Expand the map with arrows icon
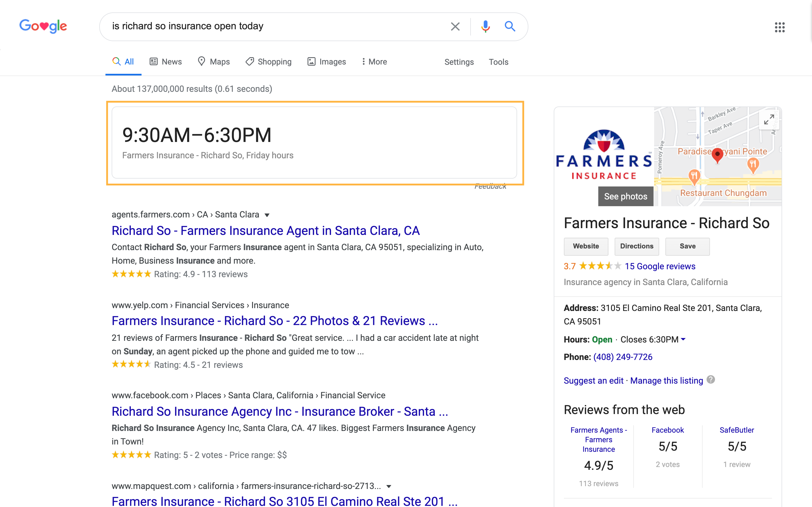Screen dimensions: 812x507 click(x=769, y=120)
